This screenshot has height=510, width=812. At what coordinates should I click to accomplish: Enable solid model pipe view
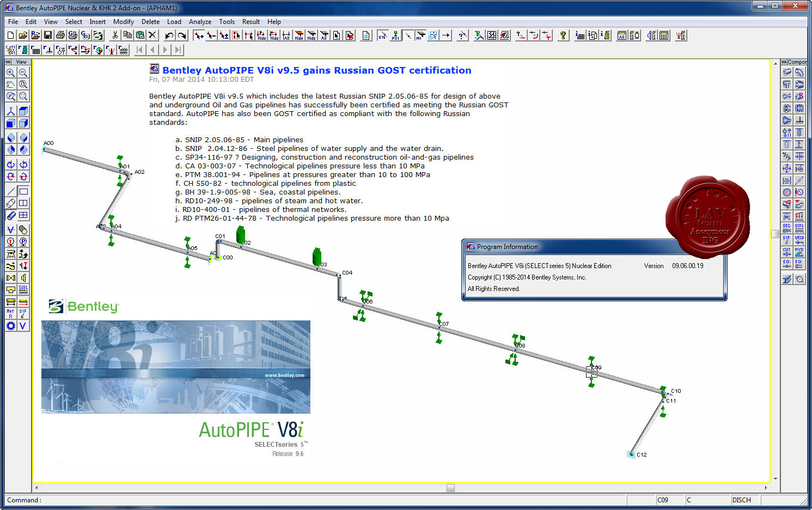[10, 215]
